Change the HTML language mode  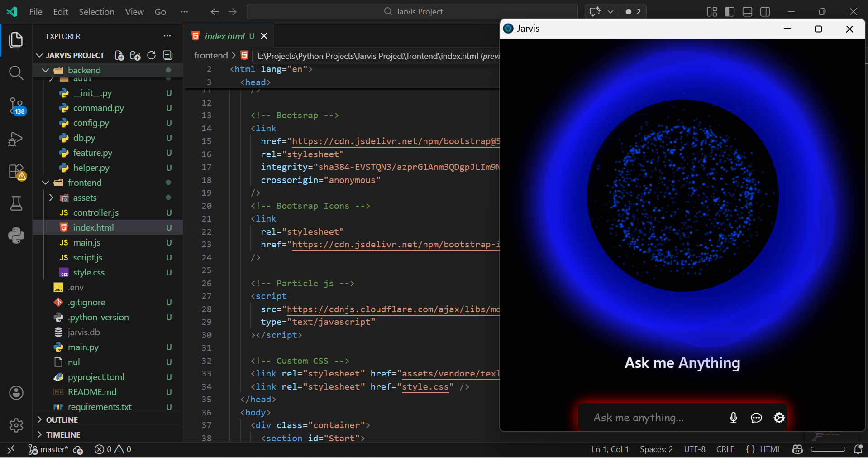[770, 449]
